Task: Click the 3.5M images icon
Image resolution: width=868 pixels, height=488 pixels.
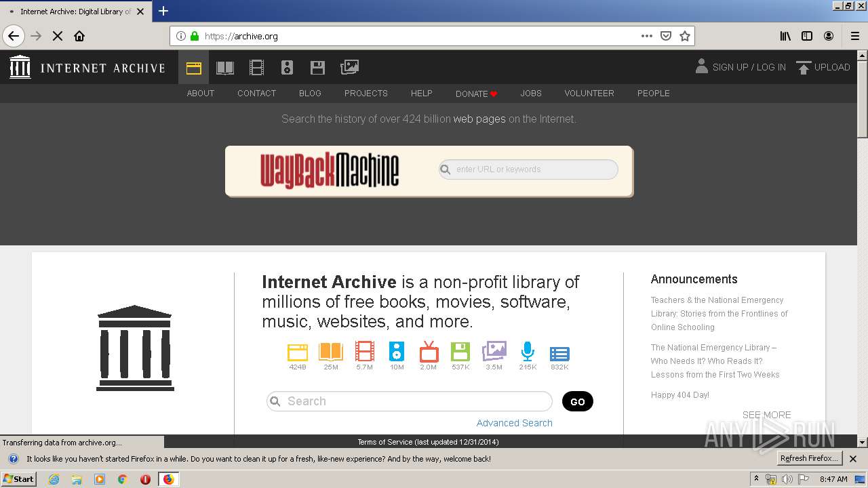Action: 494,351
